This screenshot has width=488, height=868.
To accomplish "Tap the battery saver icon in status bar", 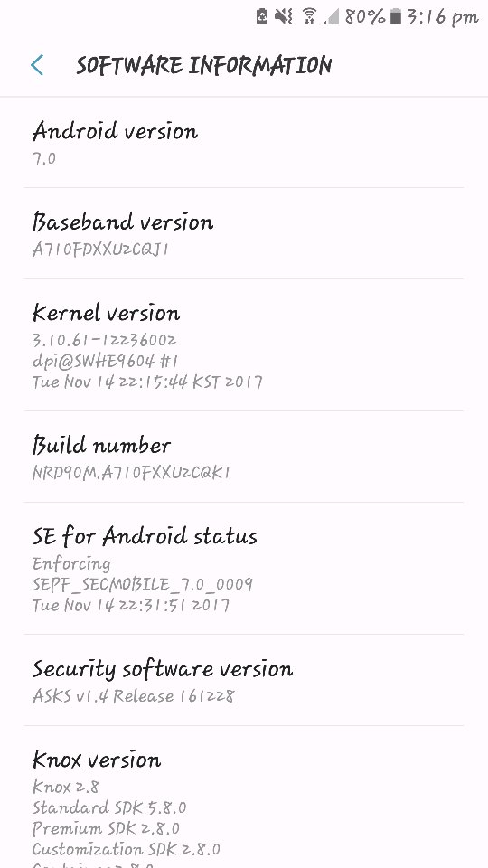I will (x=262, y=16).
